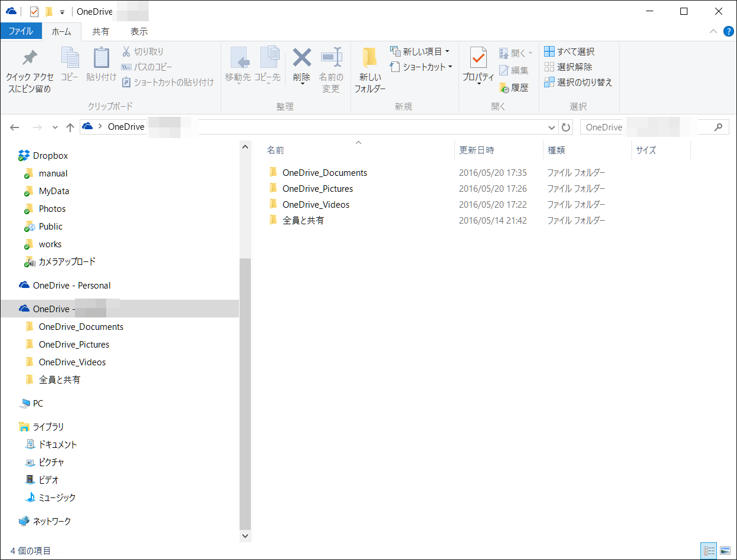The width and height of the screenshot is (737, 560).
Task: Open the Public folder under Dropbox
Action: pos(50,227)
